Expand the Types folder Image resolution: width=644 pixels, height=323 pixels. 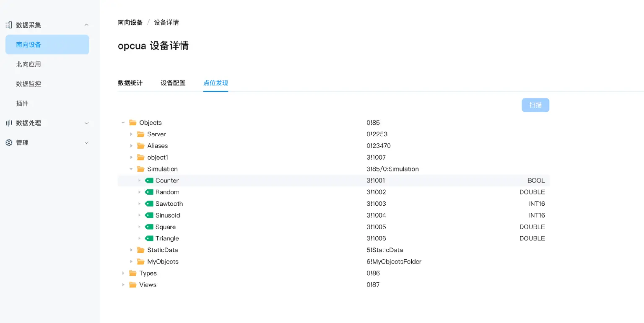click(123, 273)
